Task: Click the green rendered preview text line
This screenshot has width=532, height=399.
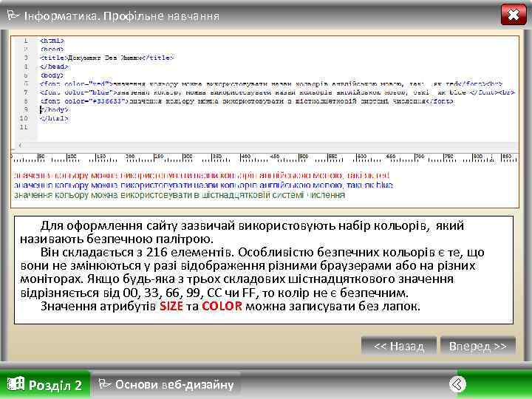Action: click(x=179, y=195)
